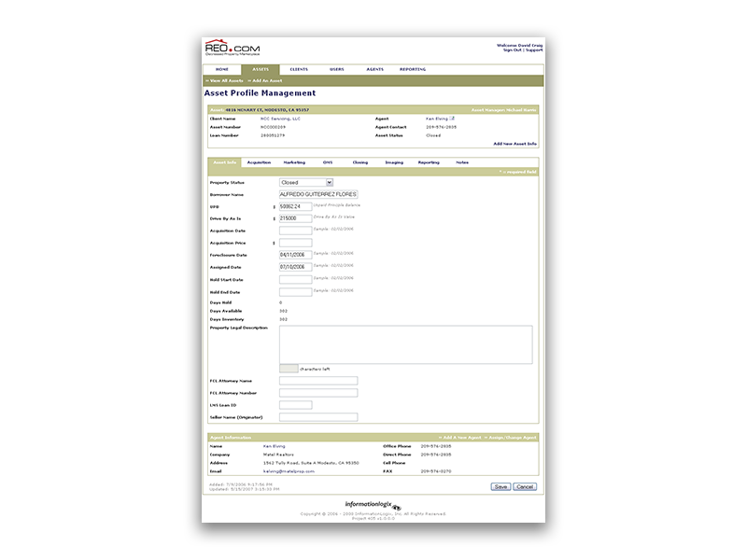Viewport: 747px width, 560px height.
Task: Click the Assign/Change Agent link
Action: point(514,437)
